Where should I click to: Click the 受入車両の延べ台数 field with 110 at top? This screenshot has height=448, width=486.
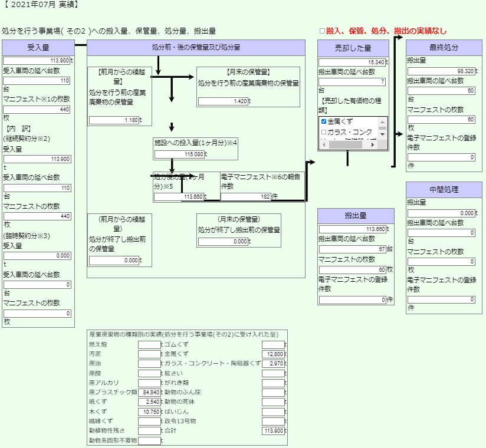coord(37,81)
